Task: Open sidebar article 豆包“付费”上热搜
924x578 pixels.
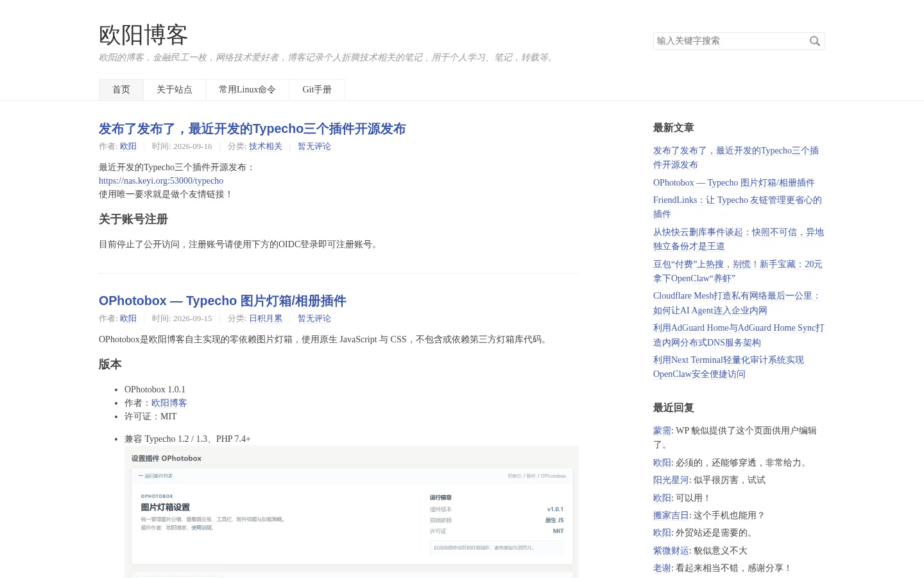Action: (738, 272)
